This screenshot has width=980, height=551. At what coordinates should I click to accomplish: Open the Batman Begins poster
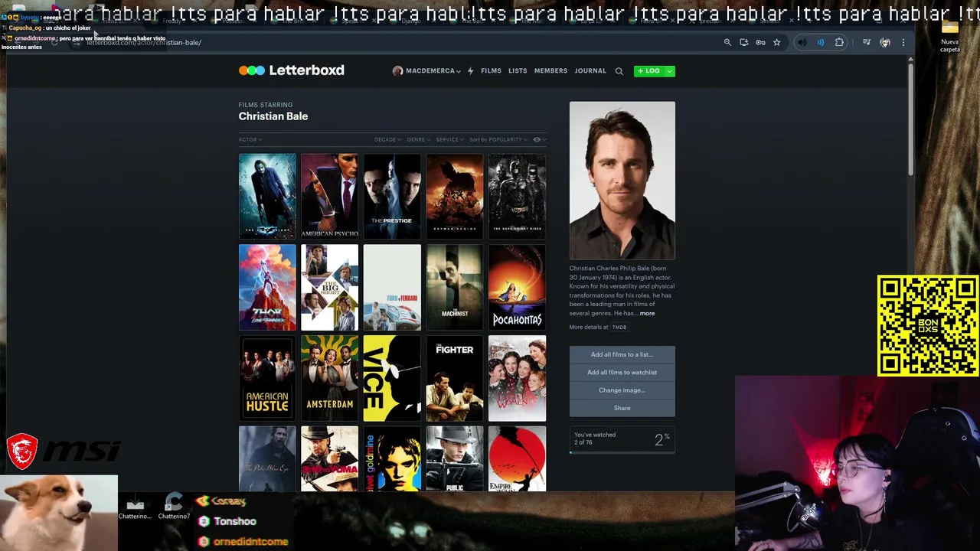pos(455,197)
